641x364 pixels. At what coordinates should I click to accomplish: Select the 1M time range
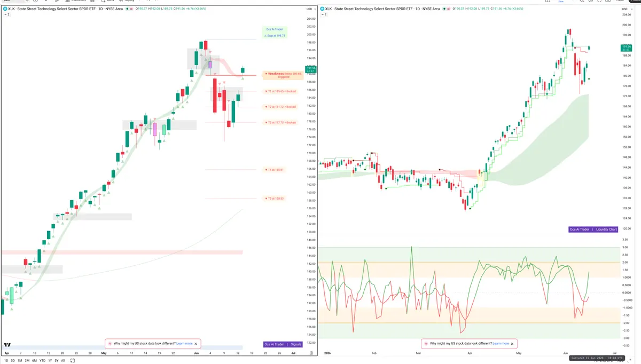click(20, 361)
